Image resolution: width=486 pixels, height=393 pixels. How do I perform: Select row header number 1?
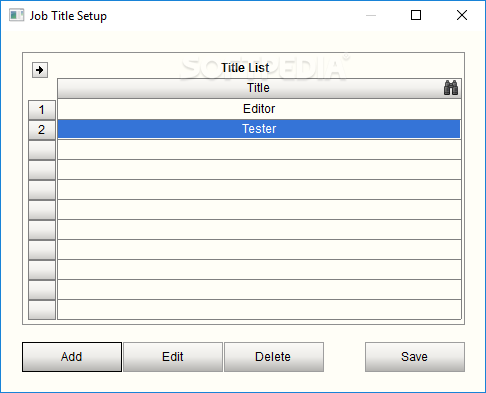click(x=42, y=110)
